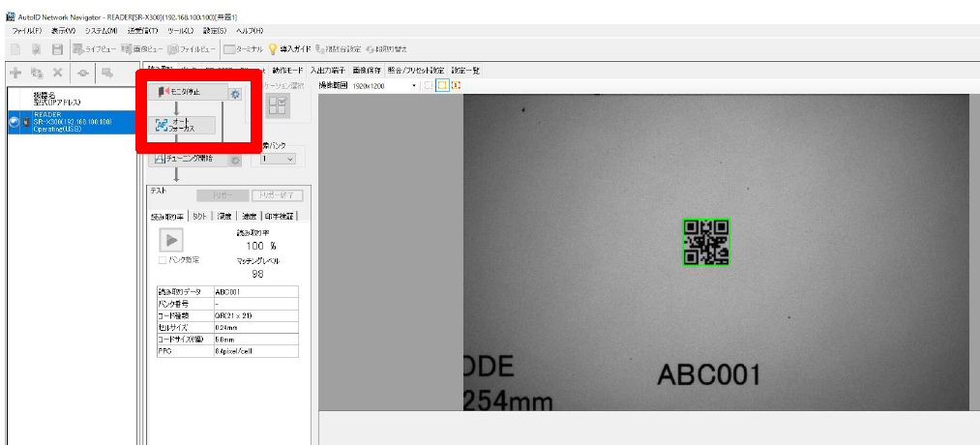Viewport: 980px width, 445px height.
Task: Click the play button to start read test
Action: pos(171,241)
